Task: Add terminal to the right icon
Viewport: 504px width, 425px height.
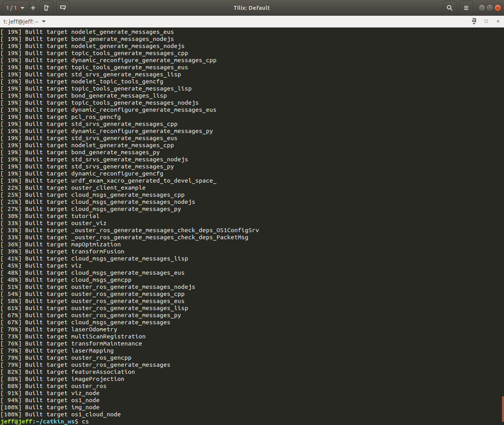Action: point(46,8)
